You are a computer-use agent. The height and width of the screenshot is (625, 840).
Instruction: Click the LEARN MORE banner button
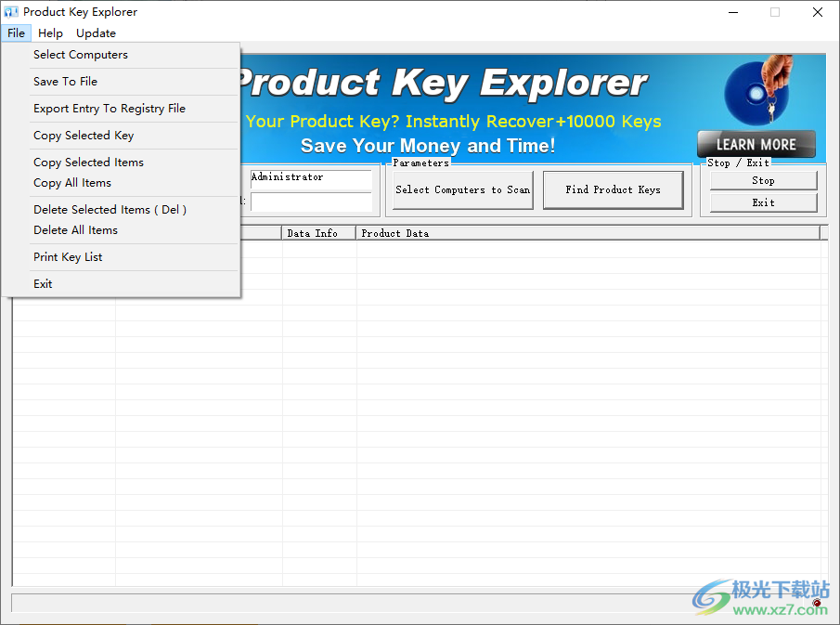coord(756,145)
